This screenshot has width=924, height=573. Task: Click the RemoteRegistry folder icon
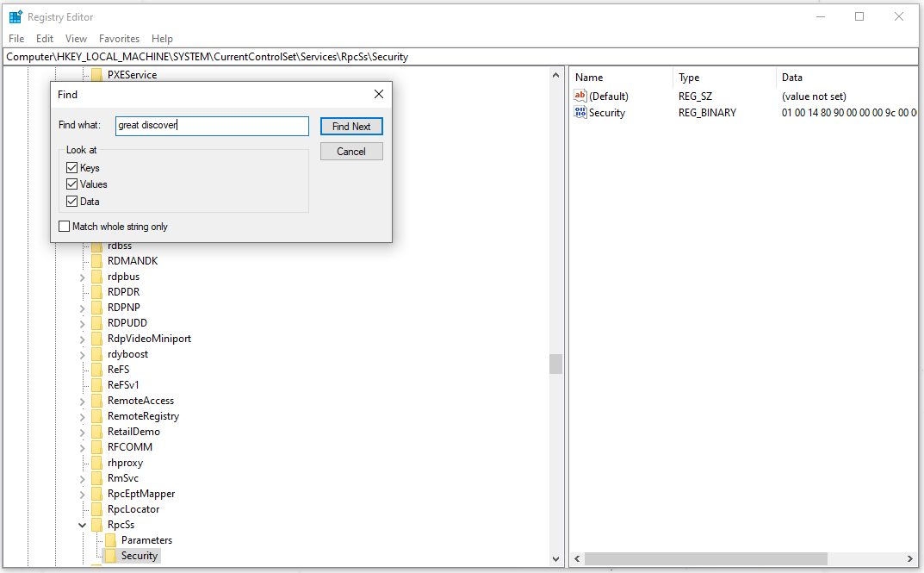pyautogui.click(x=96, y=416)
